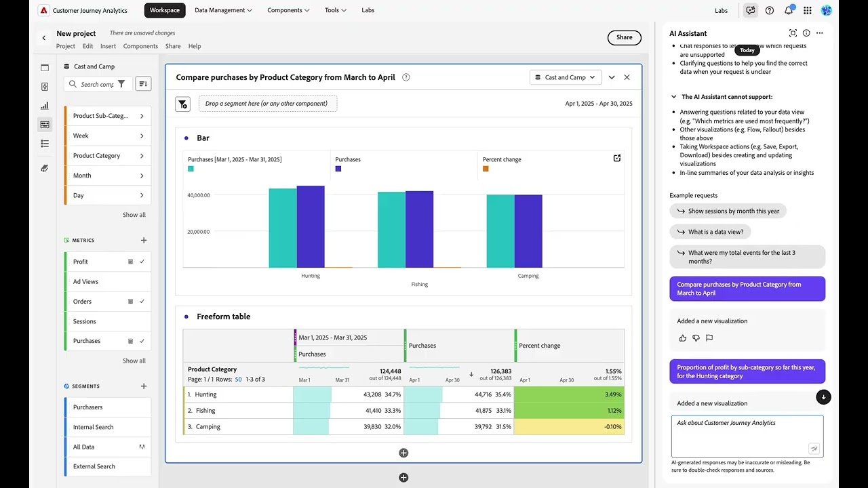Go back using the project back arrow
The image size is (868, 488).
pyautogui.click(x=44, y=38)
